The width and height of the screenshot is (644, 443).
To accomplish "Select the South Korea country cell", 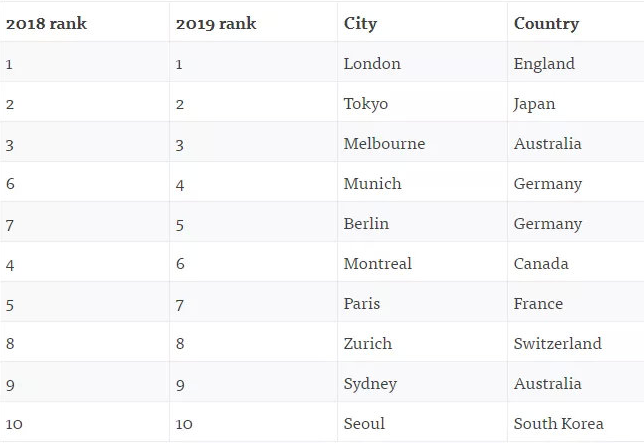I will 558,424.
